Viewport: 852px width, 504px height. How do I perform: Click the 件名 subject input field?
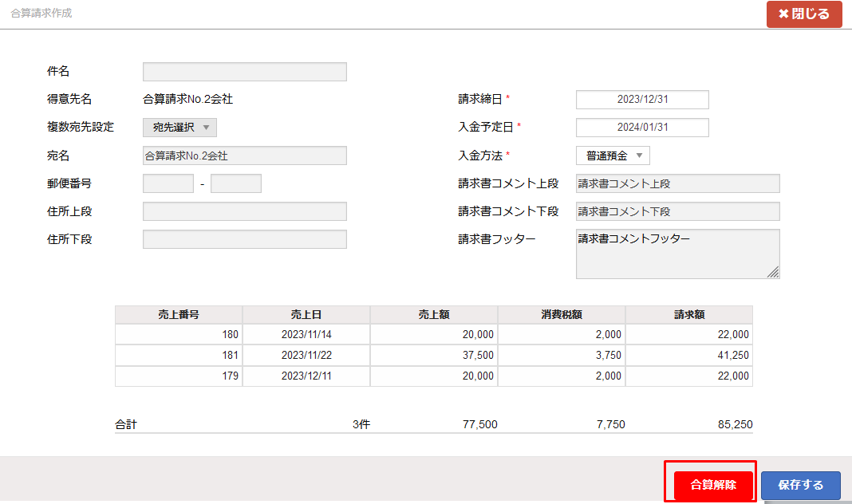coord(244,71)
